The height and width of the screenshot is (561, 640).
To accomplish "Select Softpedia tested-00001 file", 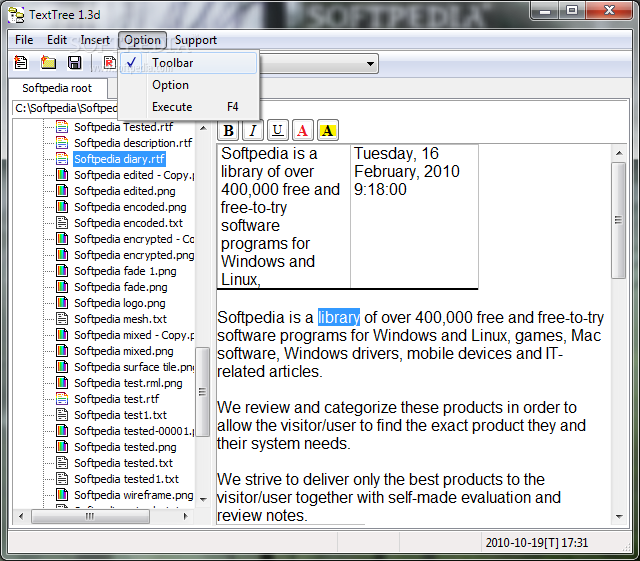I will coord(133,431).
